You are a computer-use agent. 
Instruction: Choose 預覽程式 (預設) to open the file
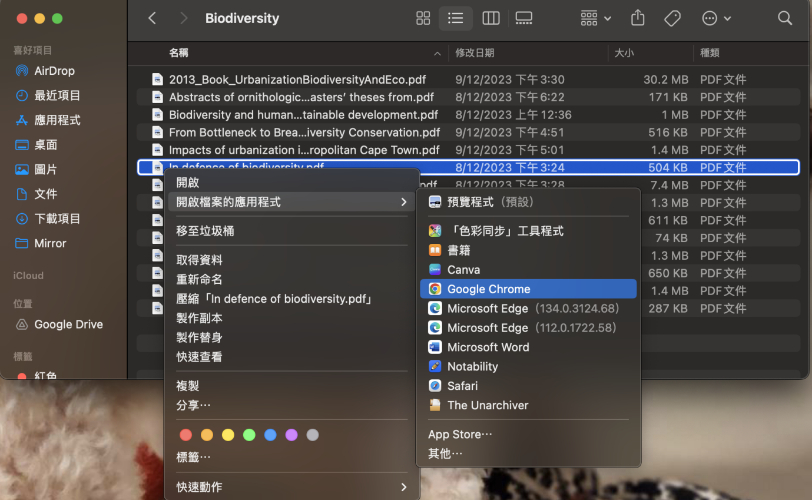528,202
